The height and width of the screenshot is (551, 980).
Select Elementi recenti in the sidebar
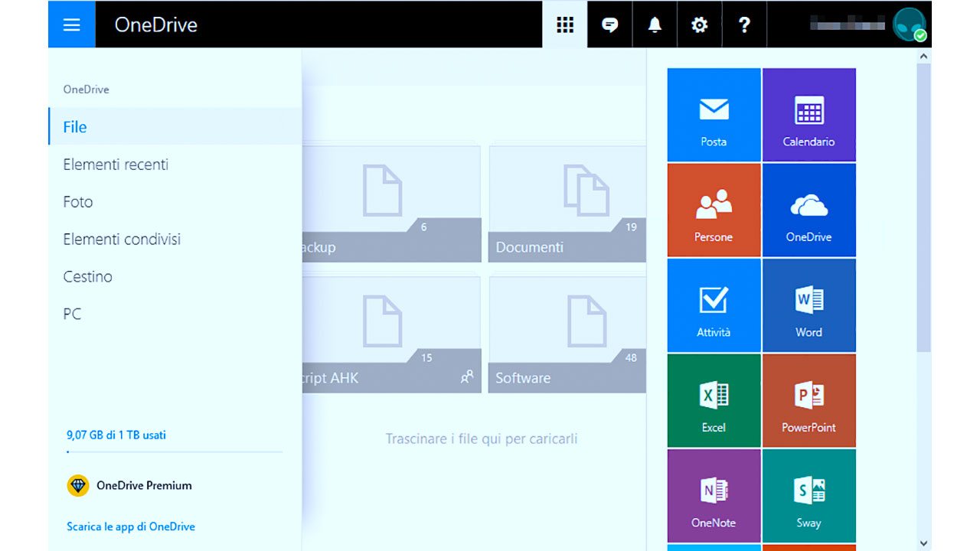[116, 165]
